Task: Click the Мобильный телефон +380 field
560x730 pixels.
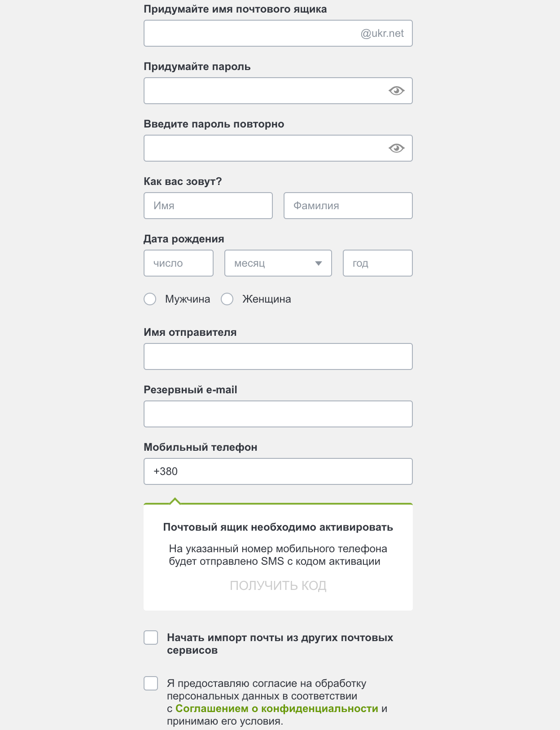Action: click(278, 471)
